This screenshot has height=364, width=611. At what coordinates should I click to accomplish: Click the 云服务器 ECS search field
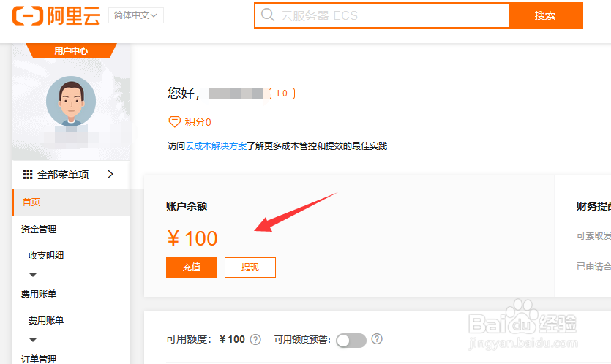(392, 15)
